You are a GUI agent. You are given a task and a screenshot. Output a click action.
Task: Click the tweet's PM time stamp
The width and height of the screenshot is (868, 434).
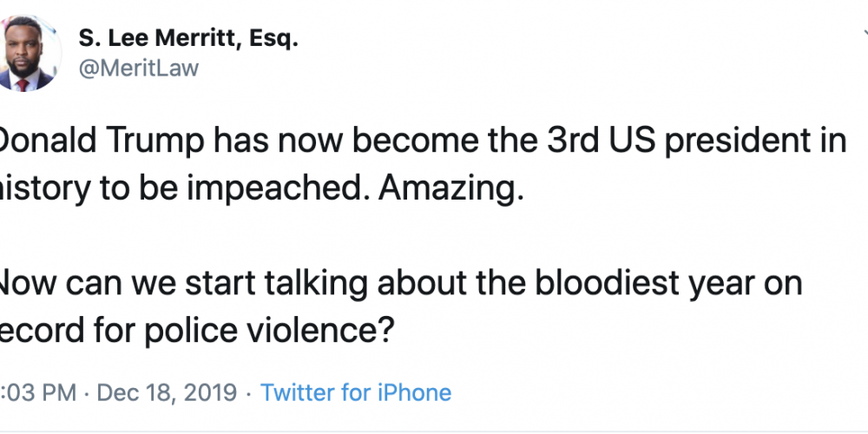(39, 392)
